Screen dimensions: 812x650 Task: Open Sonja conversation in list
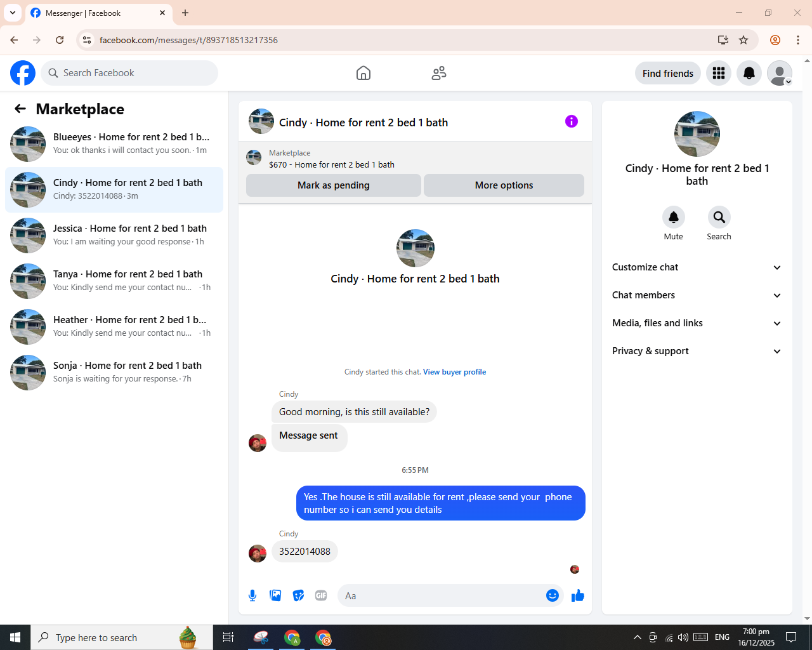coord(114,373)
